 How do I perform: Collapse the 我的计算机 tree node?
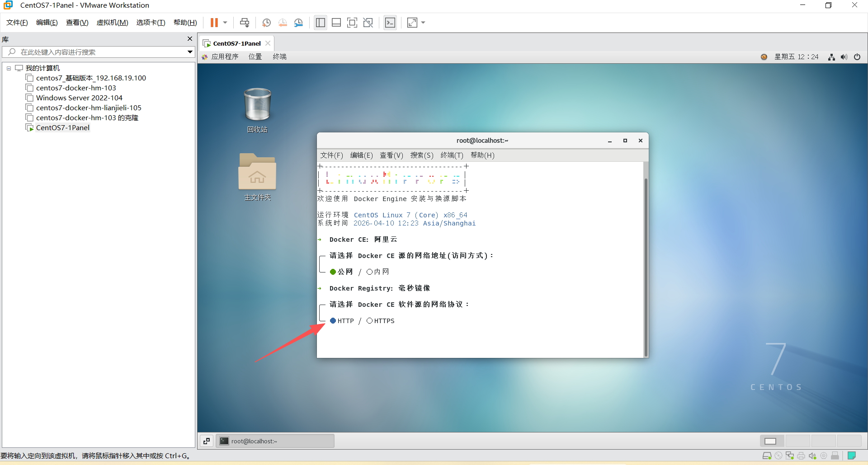coord(9,68)
